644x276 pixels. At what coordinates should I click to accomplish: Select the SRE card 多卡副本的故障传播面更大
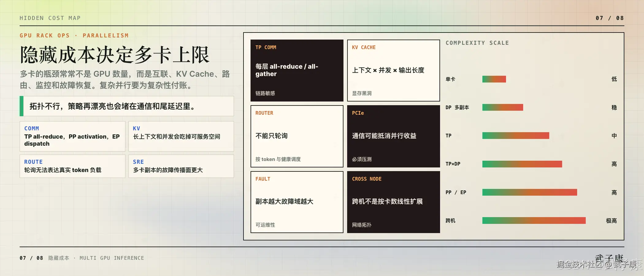(x=181, y=166)
